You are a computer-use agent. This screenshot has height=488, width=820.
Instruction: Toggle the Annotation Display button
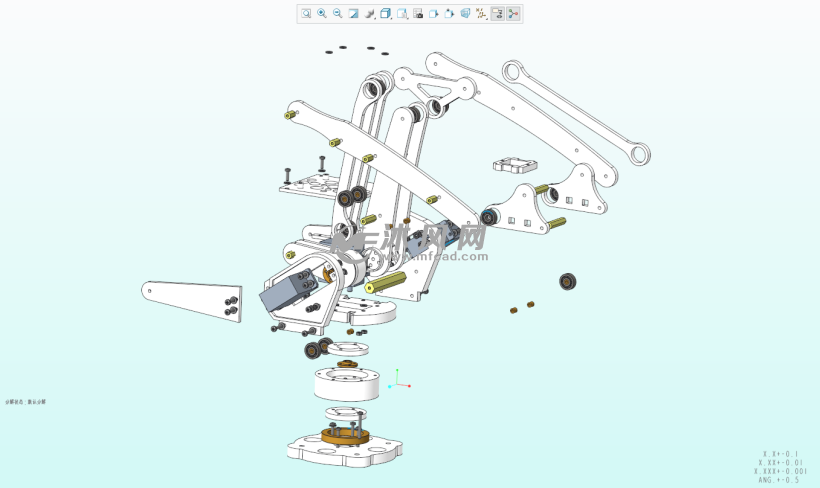497,14
